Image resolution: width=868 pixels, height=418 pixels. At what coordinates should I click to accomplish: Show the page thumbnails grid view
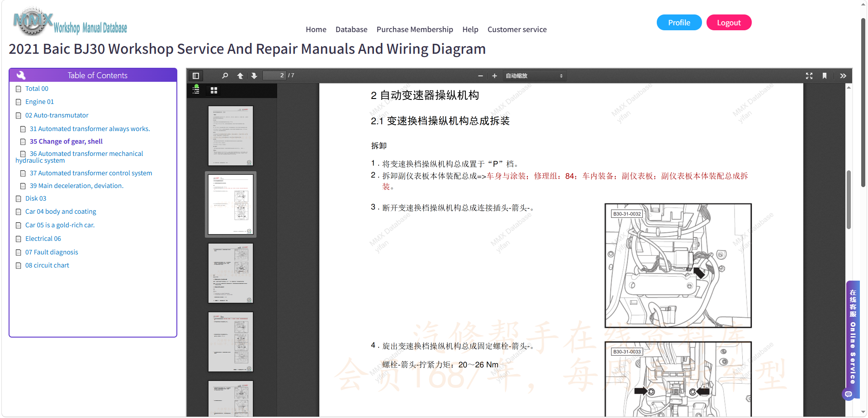214,90
